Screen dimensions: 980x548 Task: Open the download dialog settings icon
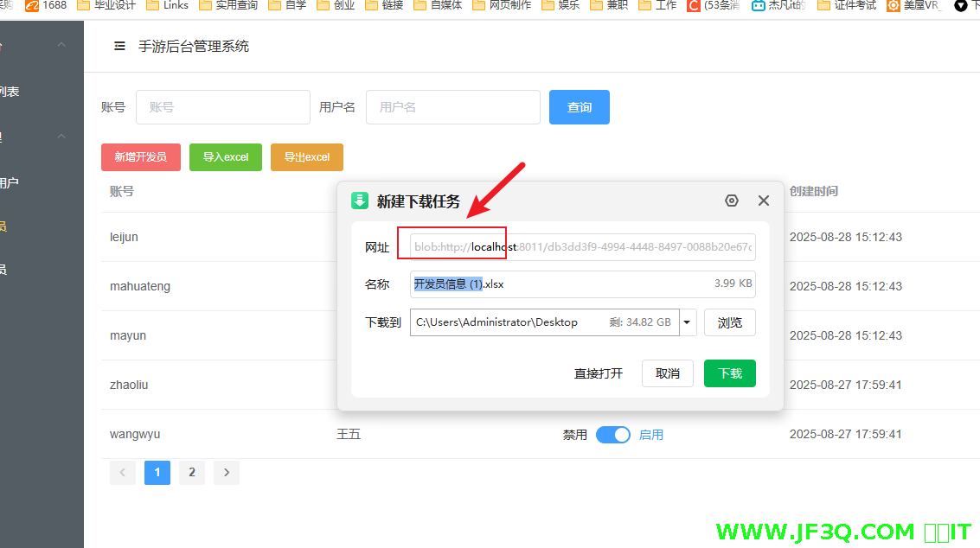tap(732, 201)
